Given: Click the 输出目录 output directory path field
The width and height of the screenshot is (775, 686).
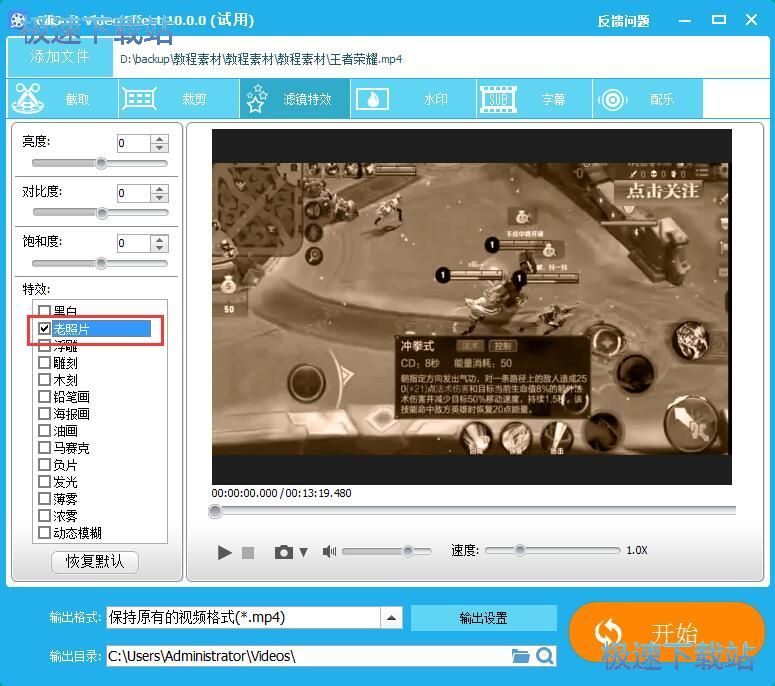Looking at the screenshot, I should 306,656.
